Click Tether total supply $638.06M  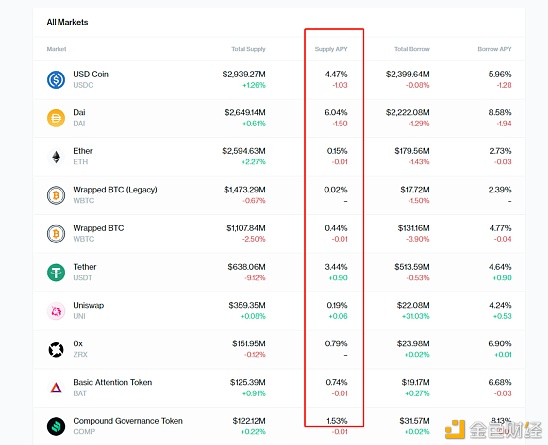click(x=246, y=267)
